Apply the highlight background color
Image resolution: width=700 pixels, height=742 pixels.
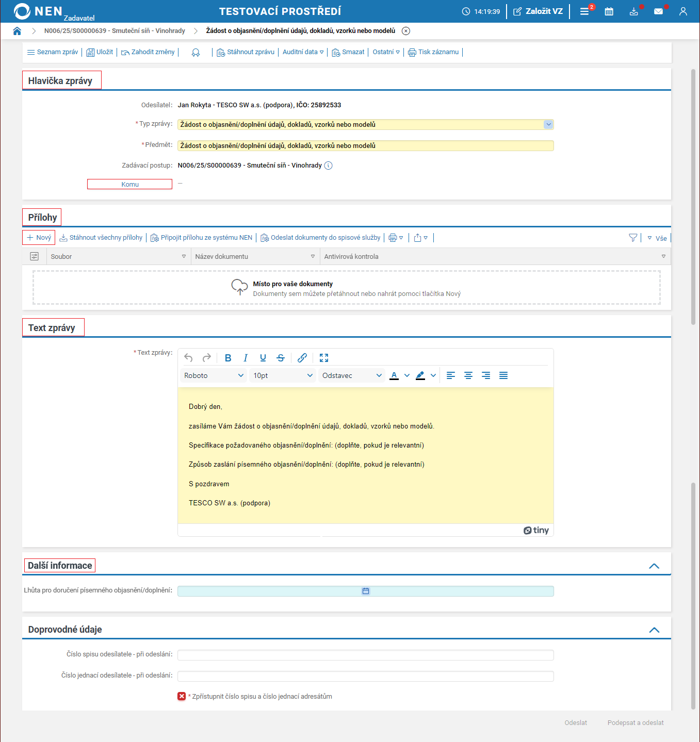420,375
